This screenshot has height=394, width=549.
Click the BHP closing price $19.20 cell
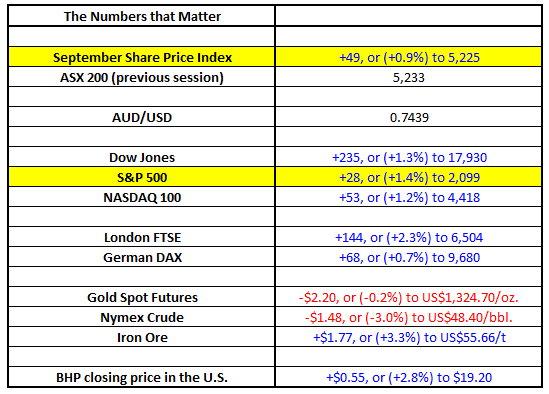pyautogui.click(x=409, y=377)
